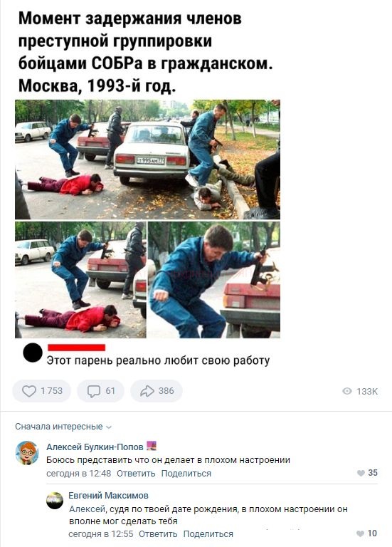Open the bottom-right close-up photo

[x=214, y=280]
